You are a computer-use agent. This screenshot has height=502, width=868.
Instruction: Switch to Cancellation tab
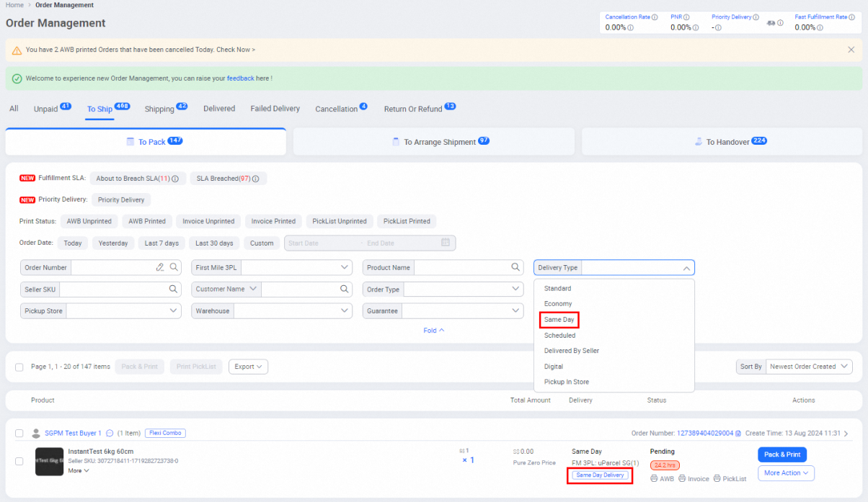[x=341, y=109]
